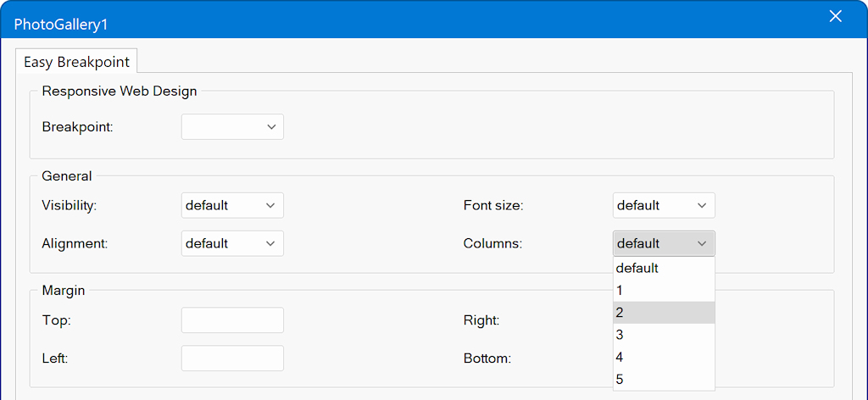Click the Top margin input field
The image size is (868, 400).
(232, 320)
